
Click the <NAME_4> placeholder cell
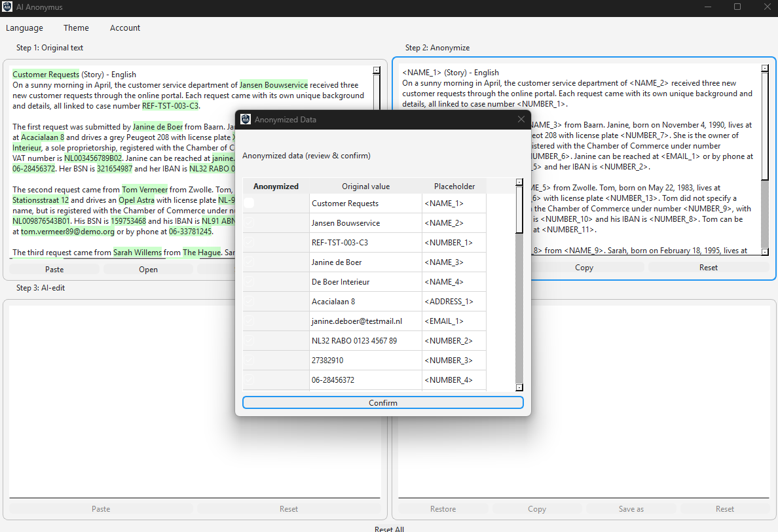click(x=454, y=281)
